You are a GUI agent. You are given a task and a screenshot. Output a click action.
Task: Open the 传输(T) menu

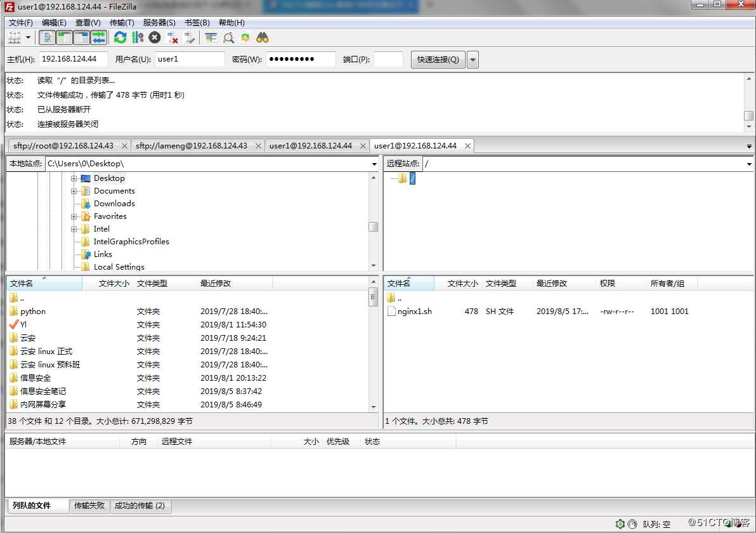pos(122,23)
